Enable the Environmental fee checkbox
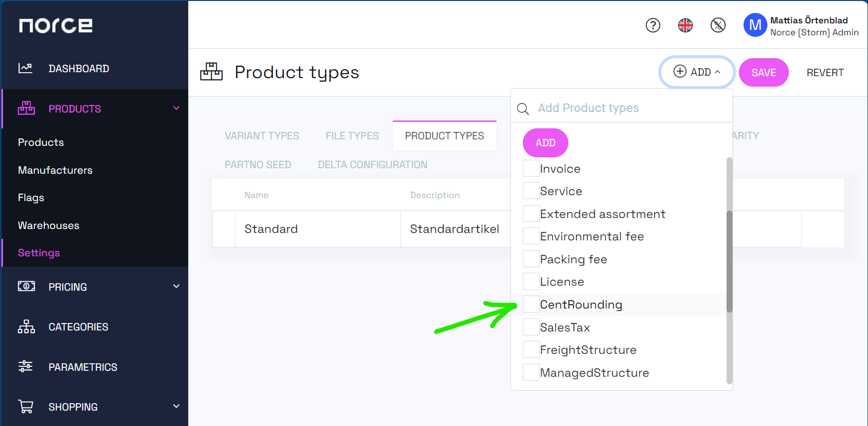 point(531,236)
